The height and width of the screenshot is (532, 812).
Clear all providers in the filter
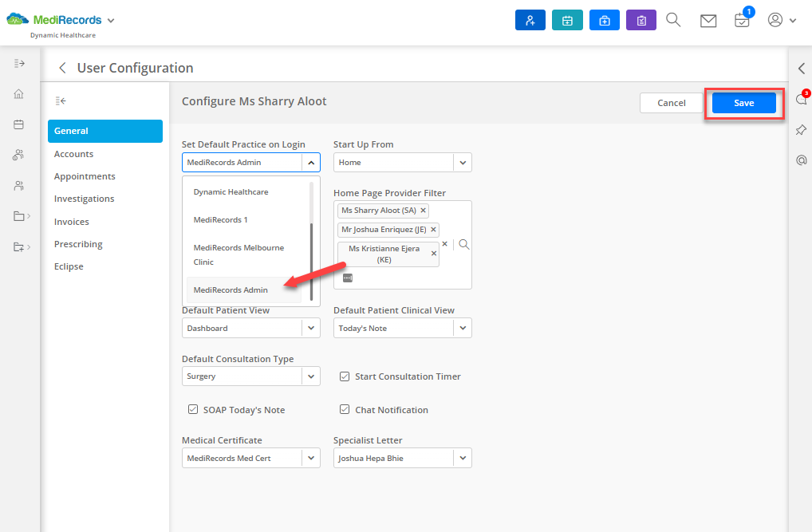[445, 244]
